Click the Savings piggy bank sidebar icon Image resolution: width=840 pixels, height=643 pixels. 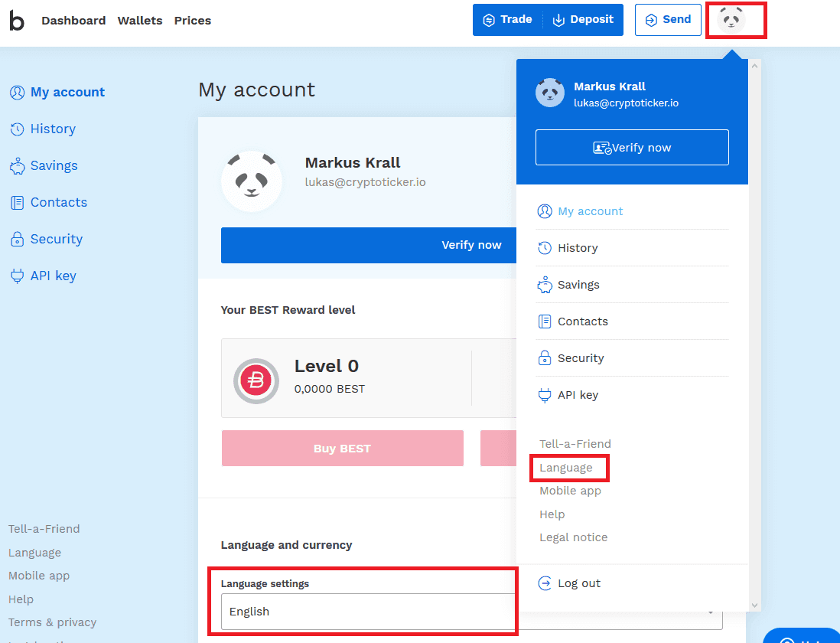pyautogui.click(x=17, y=166)
